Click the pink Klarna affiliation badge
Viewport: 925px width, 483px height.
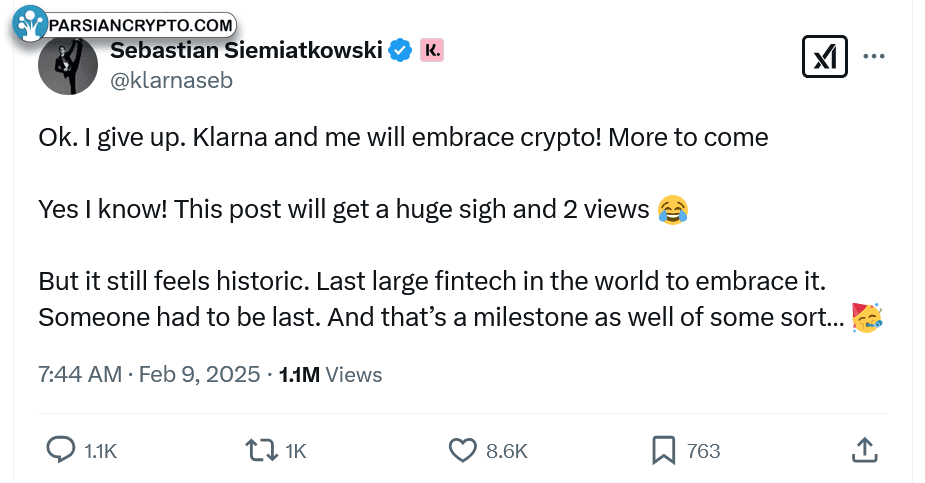[432, 50]
